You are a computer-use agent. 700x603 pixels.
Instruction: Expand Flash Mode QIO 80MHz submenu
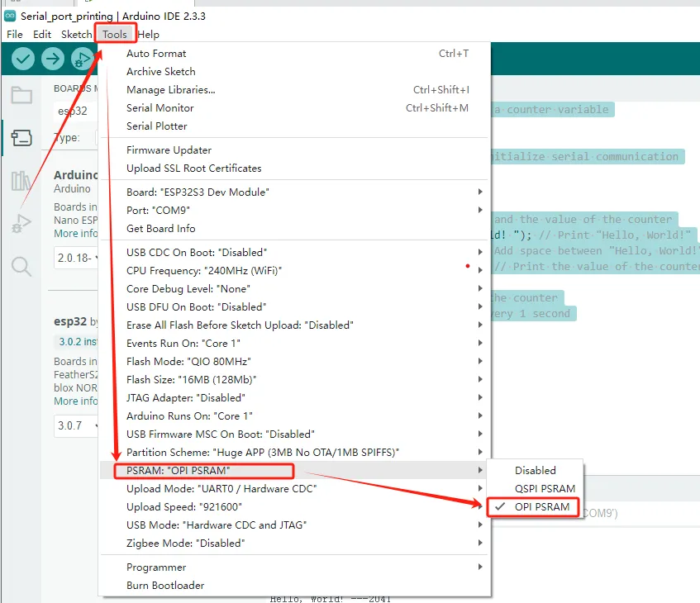tap(295, 362)
